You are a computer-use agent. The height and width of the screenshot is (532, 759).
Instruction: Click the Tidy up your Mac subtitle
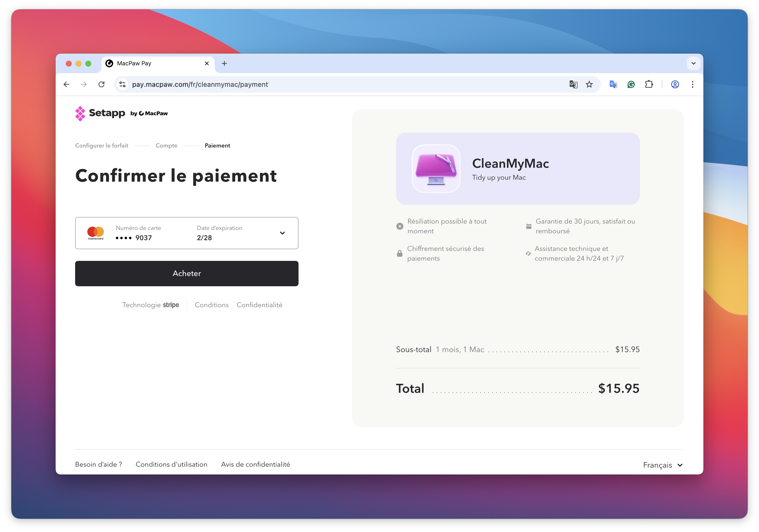499,177
